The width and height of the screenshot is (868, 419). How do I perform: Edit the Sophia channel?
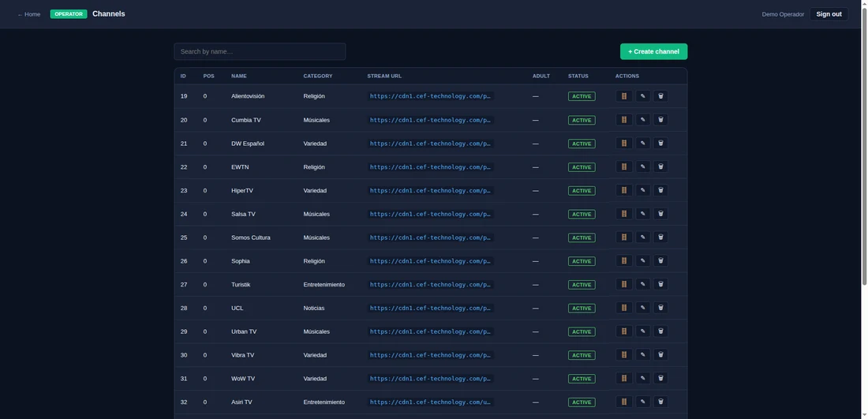point(642,260)
